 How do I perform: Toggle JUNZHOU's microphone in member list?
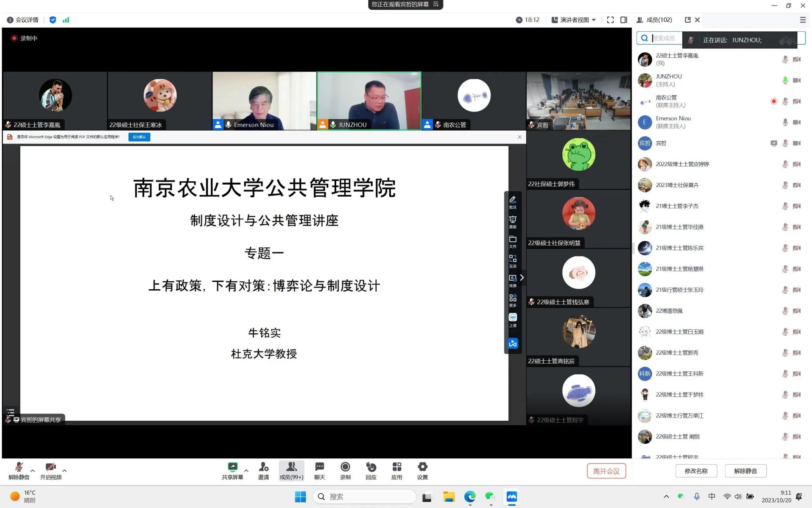click(x=785, y=80)
